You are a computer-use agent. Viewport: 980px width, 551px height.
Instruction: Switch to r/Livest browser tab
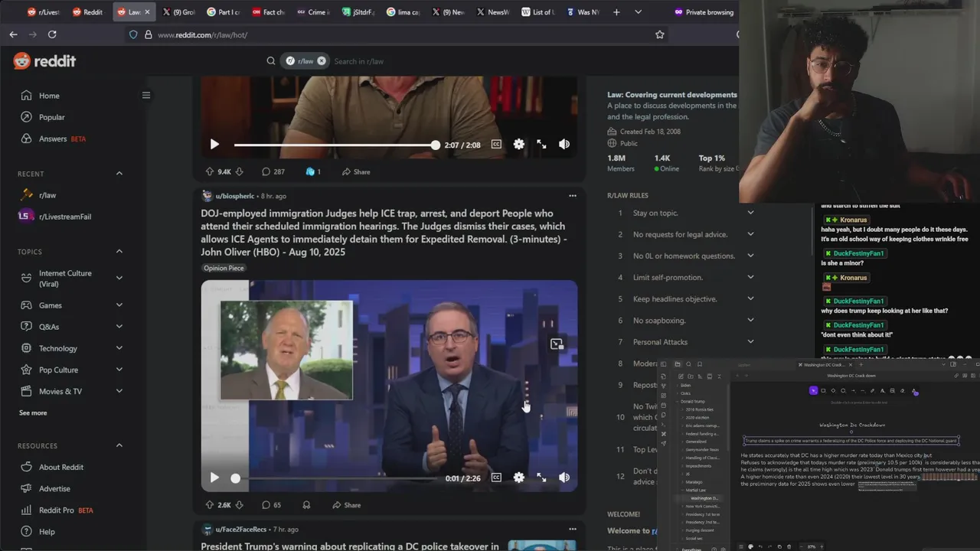[x=43, y=12]
